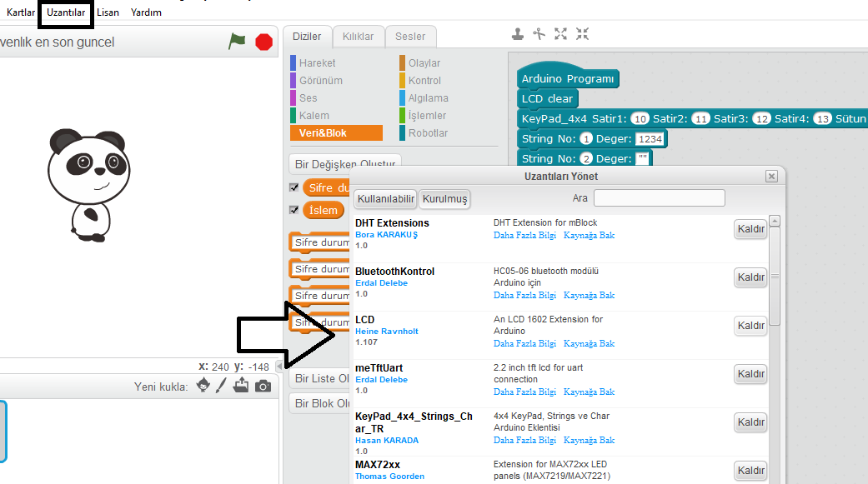Open the Uzantılar menu
This screenshot has width=868, height=484.
[x=66, y=12]
